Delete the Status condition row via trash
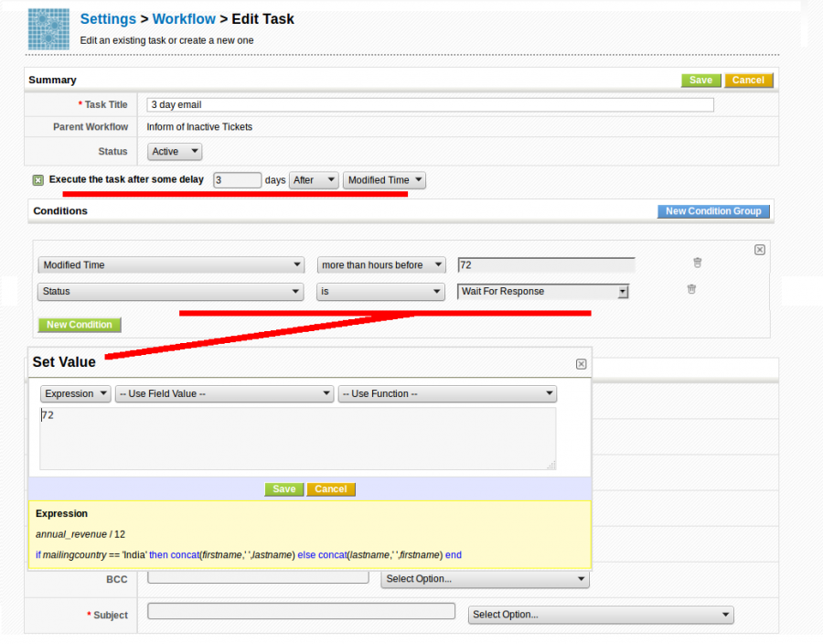 click(x=691, y=289)
